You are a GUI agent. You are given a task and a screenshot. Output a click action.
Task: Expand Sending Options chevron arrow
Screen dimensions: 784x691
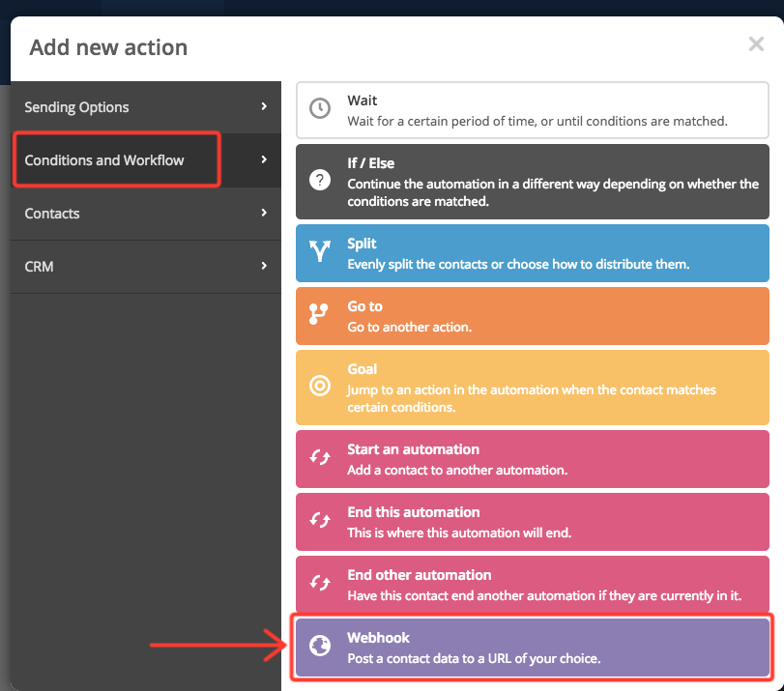pos(263,106)
